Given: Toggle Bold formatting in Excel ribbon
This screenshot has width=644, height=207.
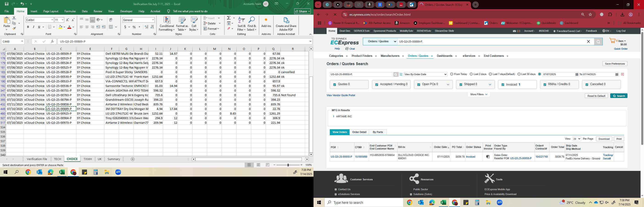Looking at the screenshot, I should (x=28, y=27).
